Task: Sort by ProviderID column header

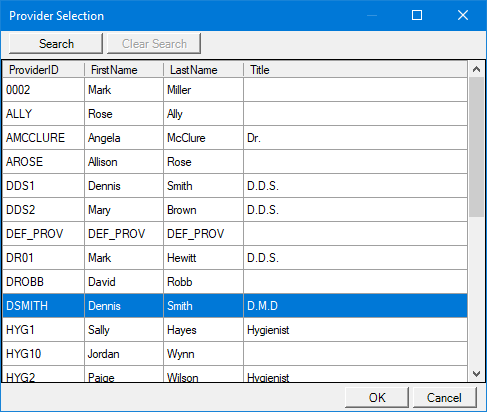Action: pyautogui.click(x=44, y=70)
